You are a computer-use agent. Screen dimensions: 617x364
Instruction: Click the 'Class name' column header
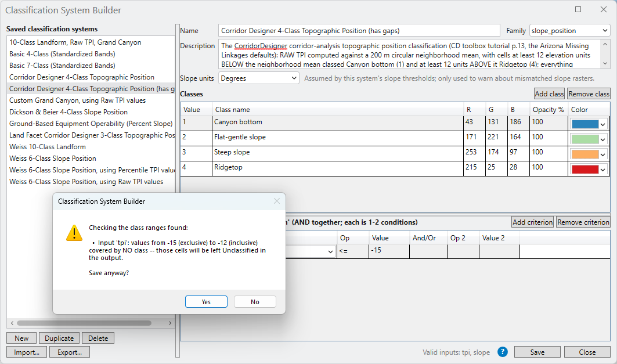click(x=338, y=109)
